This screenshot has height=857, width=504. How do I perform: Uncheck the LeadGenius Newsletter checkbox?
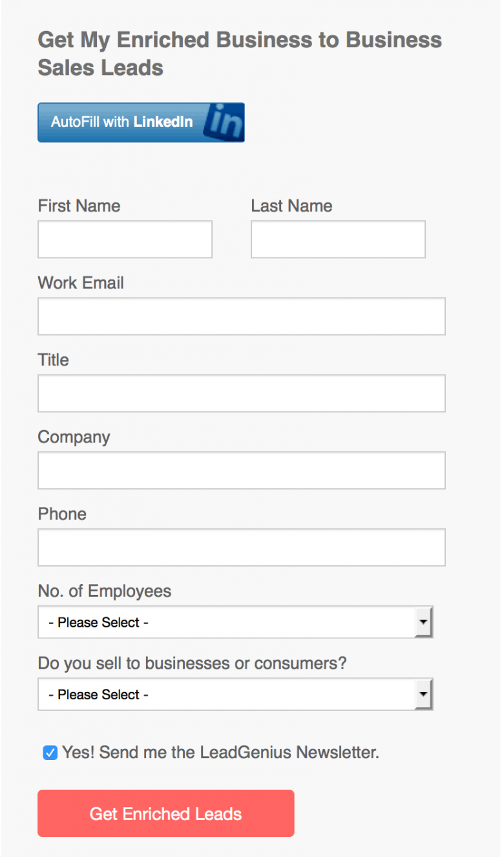[x=50, y=752]
